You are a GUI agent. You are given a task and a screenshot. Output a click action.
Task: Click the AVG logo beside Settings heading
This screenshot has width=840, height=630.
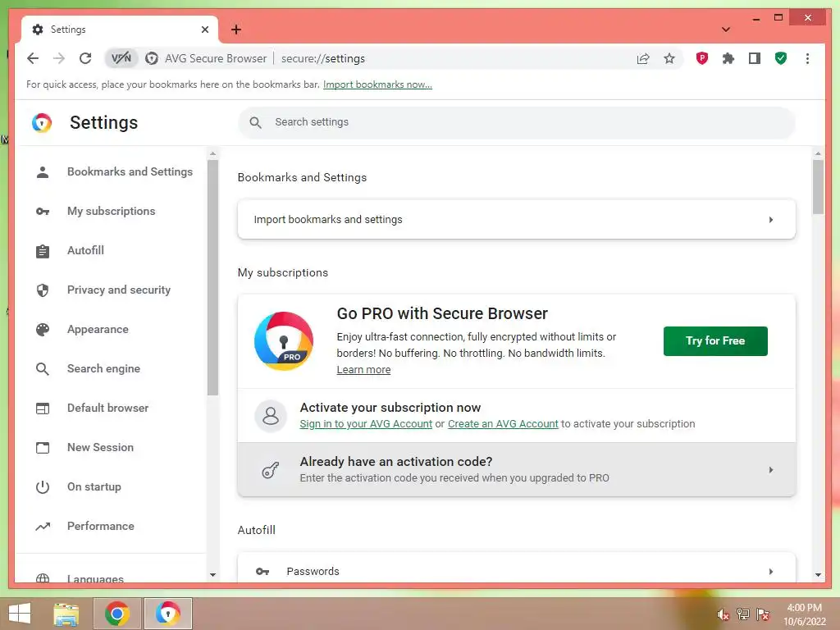point(42,123)
